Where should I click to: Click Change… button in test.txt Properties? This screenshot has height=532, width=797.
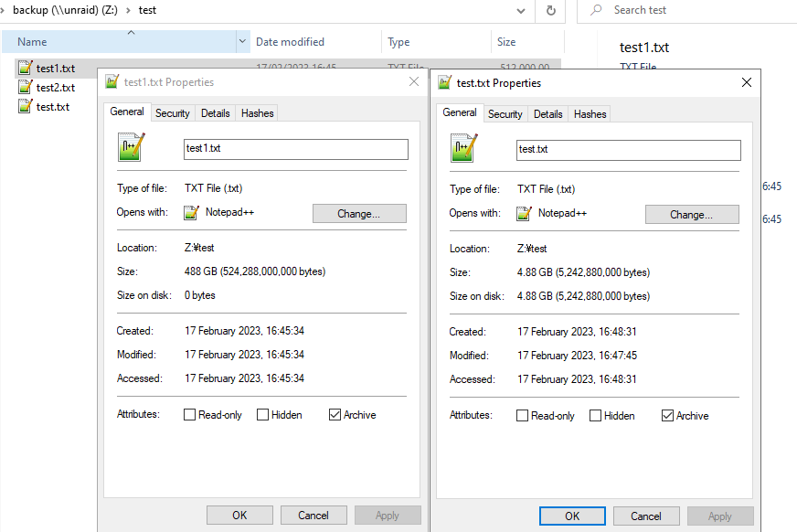(692, 215)
